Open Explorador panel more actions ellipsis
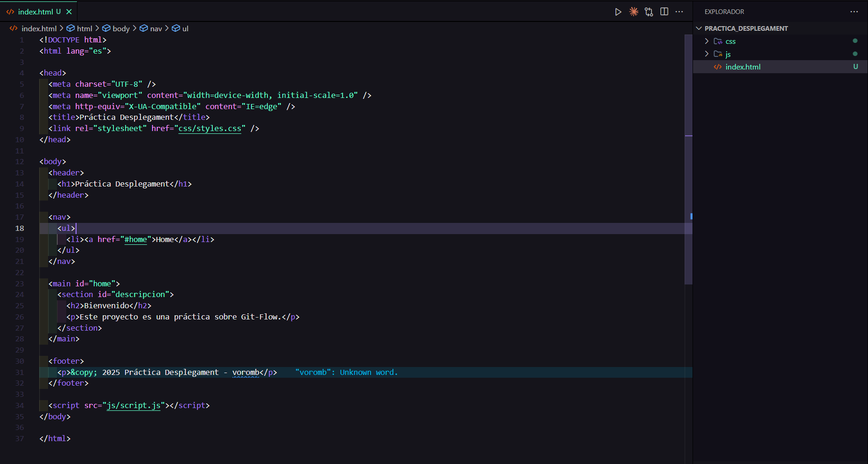This screenshot has width=868, height=464. pyautogui.click(x=854, y=12)
